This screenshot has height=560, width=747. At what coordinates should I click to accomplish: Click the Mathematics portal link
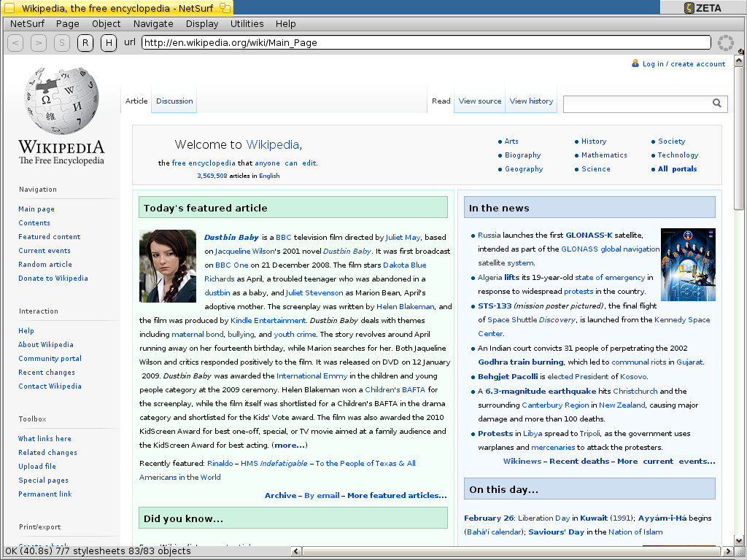pyautogui.click(x=604, y=155)
